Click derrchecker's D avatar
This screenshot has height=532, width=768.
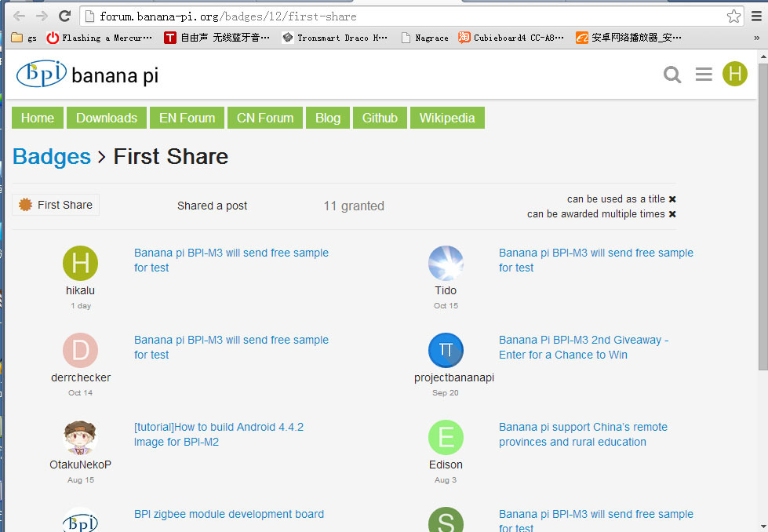(x=80, y=350)
